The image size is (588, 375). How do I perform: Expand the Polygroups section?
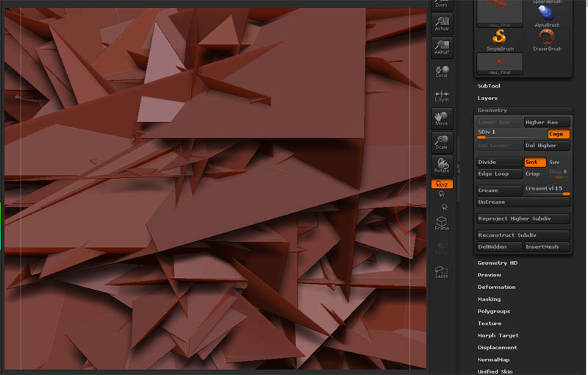493,311
